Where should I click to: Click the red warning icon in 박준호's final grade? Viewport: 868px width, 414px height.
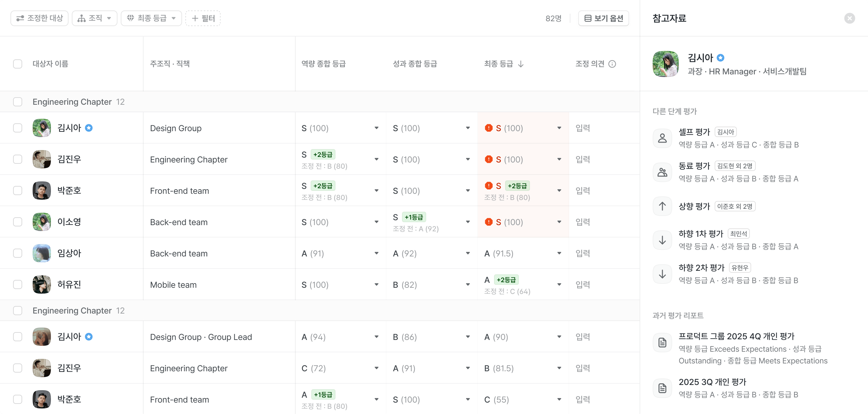coord(488,186)
